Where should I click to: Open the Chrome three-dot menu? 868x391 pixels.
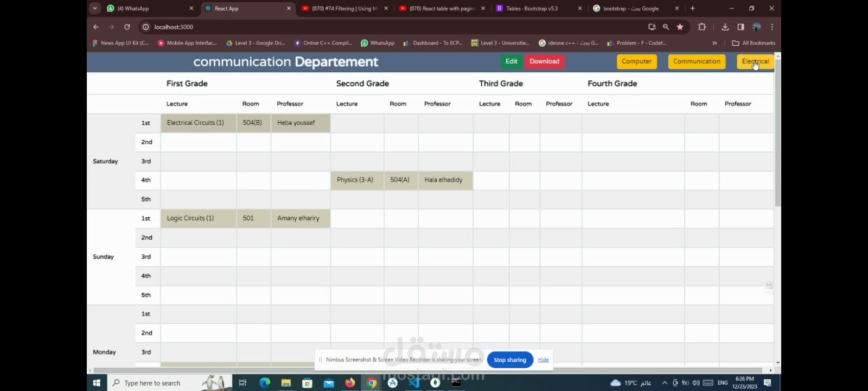coord(772,27)
